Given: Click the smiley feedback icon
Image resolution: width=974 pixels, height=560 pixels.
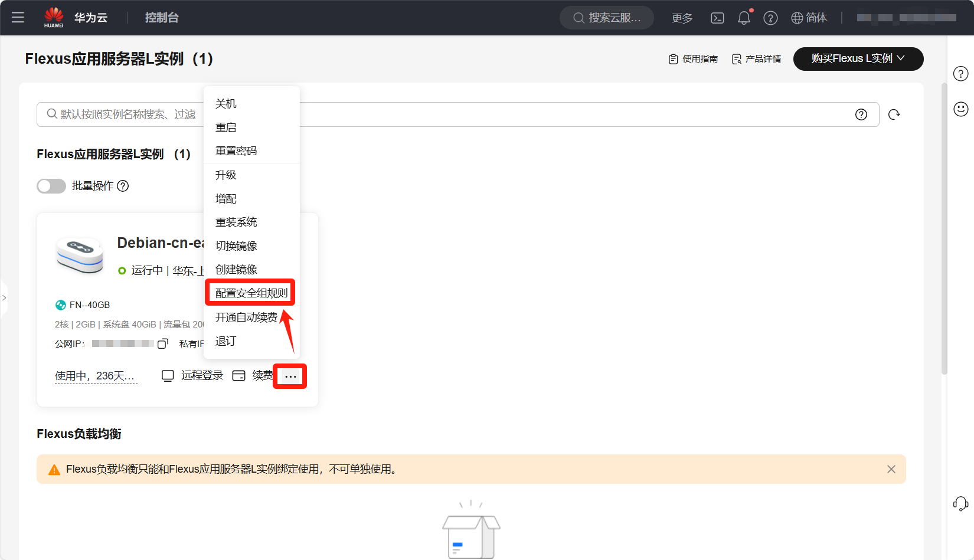Looking at the screenshot, I should click(960, 109).
